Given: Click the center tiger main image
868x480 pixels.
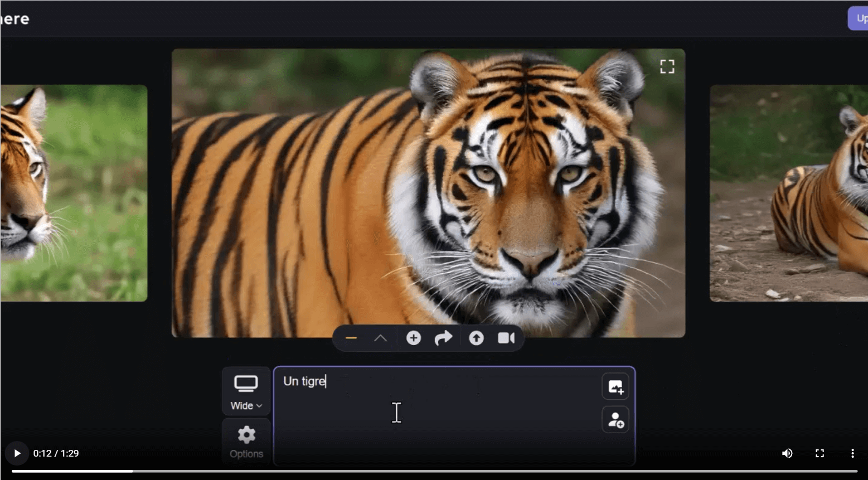Looking at the screenshot, I should pos(428,193).
